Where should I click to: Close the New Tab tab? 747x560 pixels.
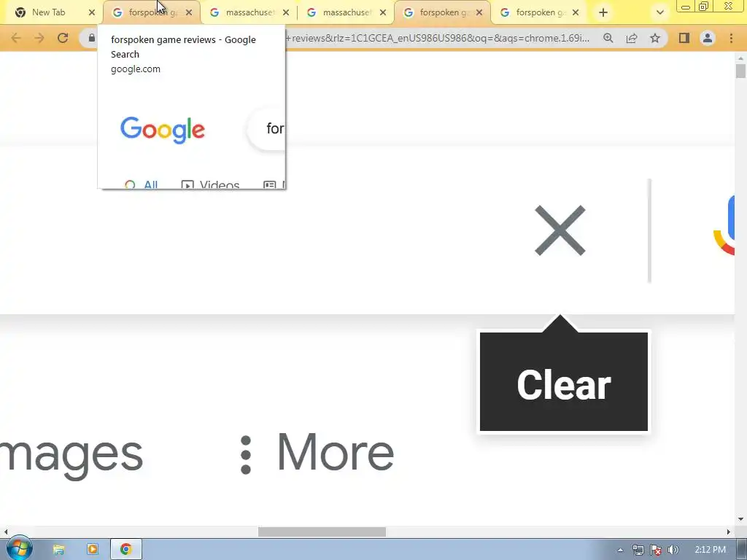[92, 12]
